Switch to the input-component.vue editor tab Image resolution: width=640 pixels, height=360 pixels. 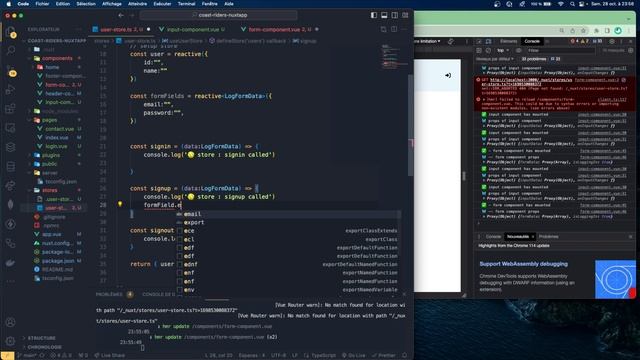[x=192, y=29]
